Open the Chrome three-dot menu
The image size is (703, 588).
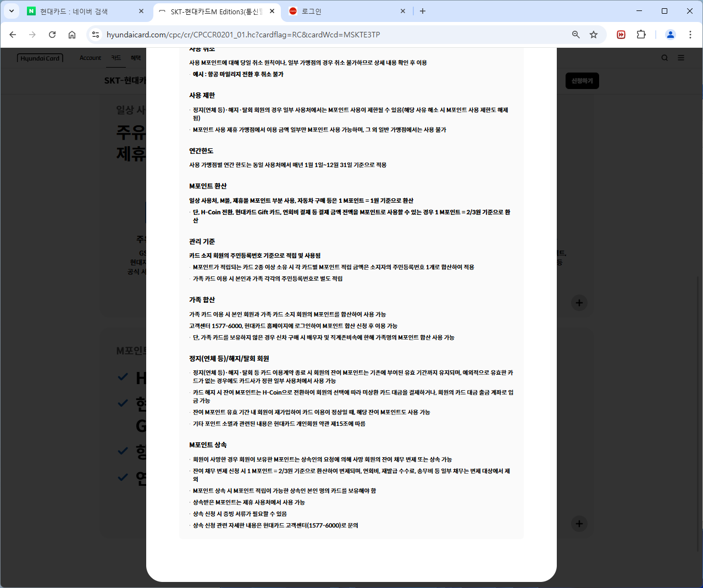point(690,35)
